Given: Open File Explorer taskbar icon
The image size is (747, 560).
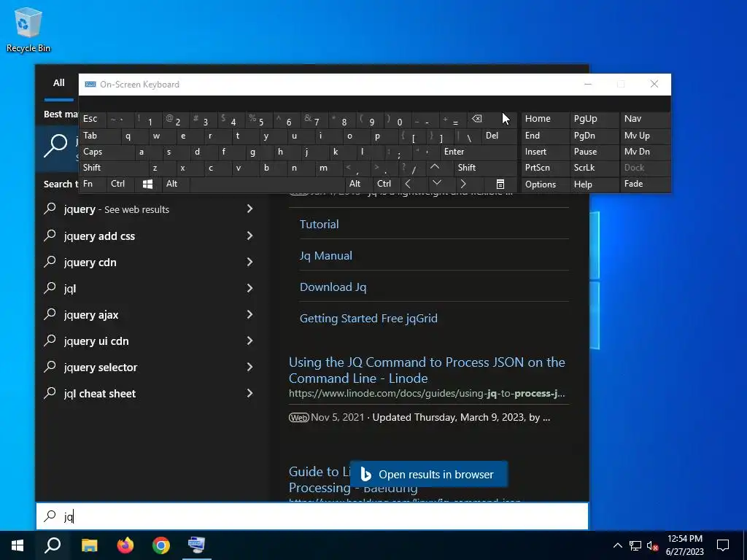Looking at the screenshot, I should pos(89,545).
